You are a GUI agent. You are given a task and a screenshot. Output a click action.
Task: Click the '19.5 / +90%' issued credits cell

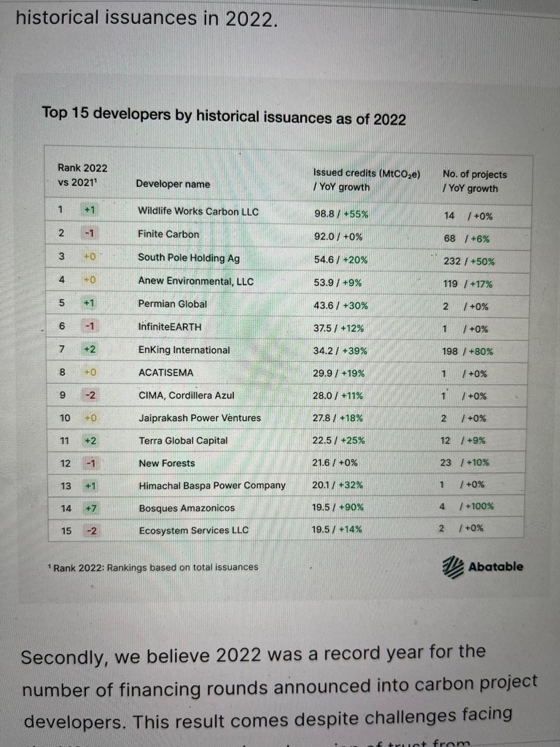tap(338, 508)
